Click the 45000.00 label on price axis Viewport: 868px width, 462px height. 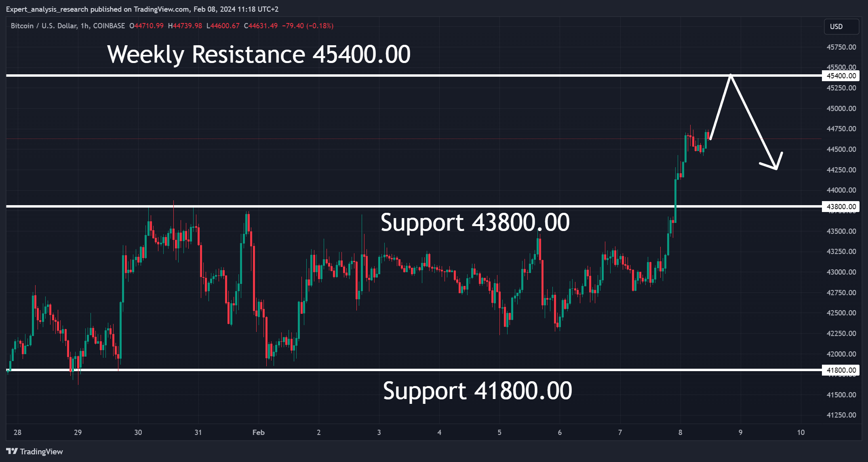point(841,109)
